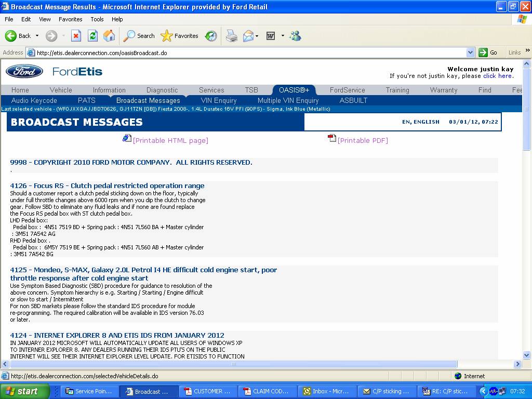Open the Search magnifier in toolbar
This screenshot has width=532, height=399.
click(x=129, y=36)
